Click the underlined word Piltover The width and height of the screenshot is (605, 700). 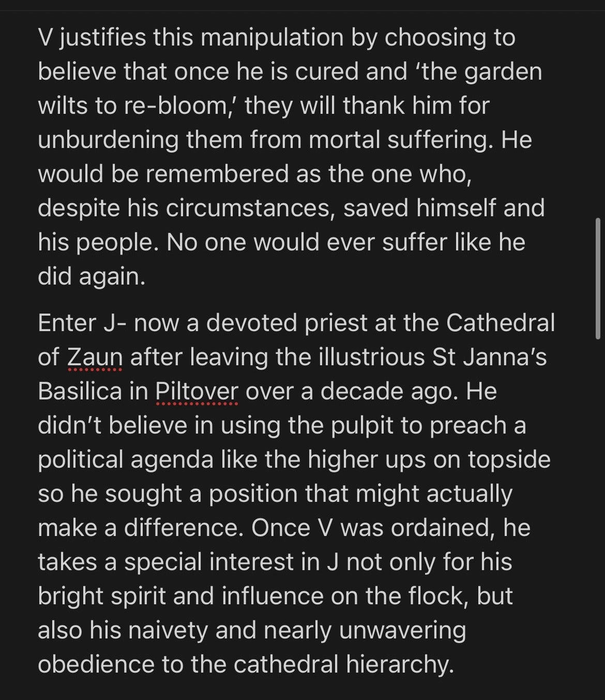[196, 392]
